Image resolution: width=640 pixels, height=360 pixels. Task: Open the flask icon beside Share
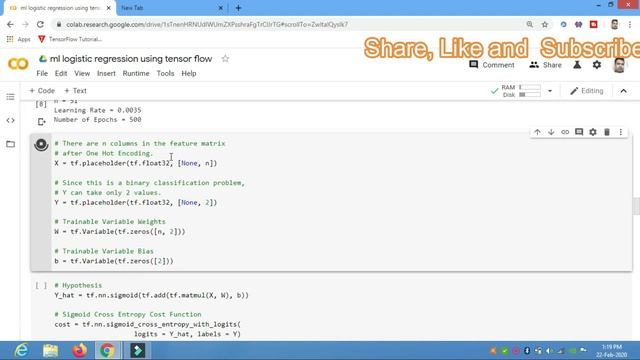pyautogui.click(x=577, y=65)
